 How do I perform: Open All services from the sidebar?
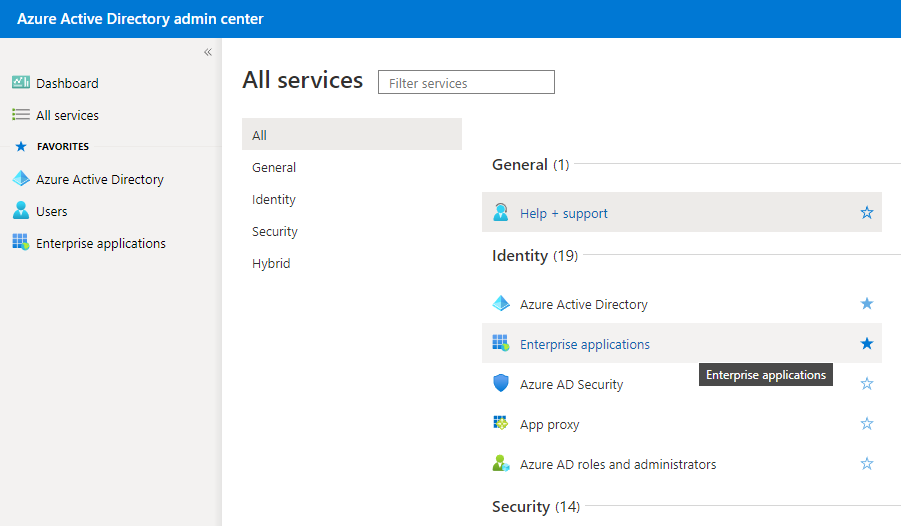point(67,116)
